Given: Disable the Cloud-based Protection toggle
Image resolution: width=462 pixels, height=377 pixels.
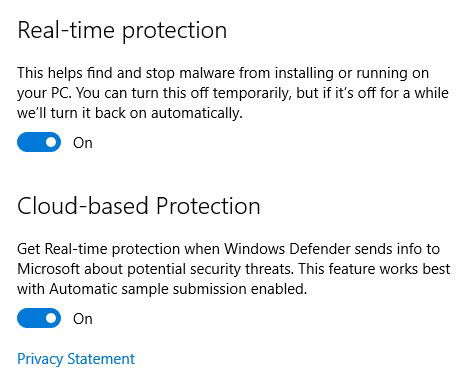Looking at the screenshot, I should (39, 318).
